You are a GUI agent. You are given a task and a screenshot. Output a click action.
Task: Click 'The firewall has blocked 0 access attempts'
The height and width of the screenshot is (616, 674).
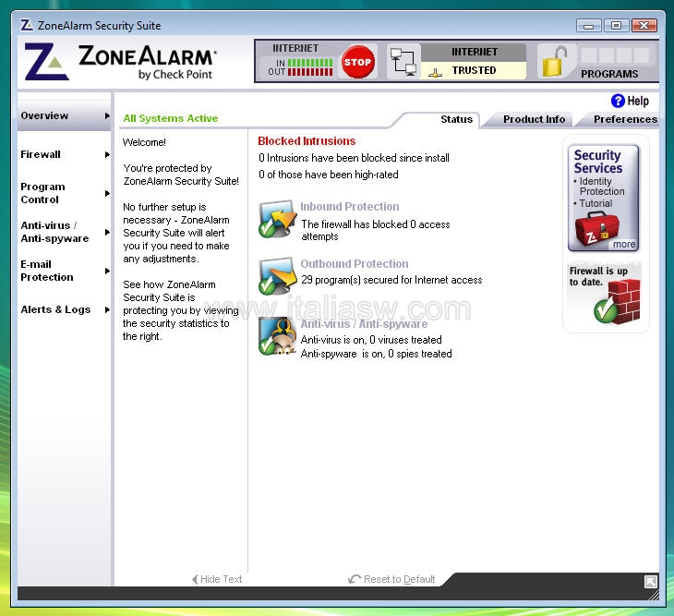click(375, 230)
